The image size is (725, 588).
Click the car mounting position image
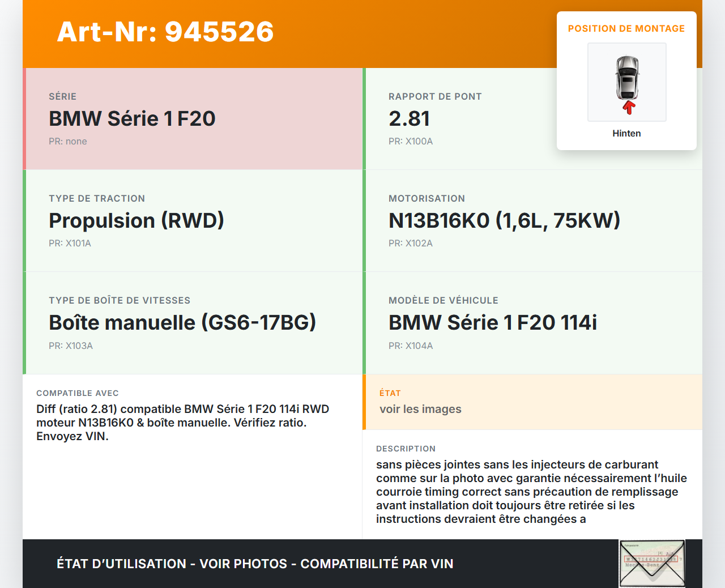[626, 82]
